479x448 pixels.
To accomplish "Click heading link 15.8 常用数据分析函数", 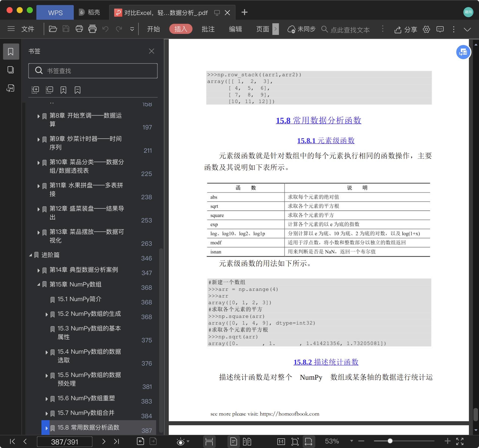I will click(319, 120).
